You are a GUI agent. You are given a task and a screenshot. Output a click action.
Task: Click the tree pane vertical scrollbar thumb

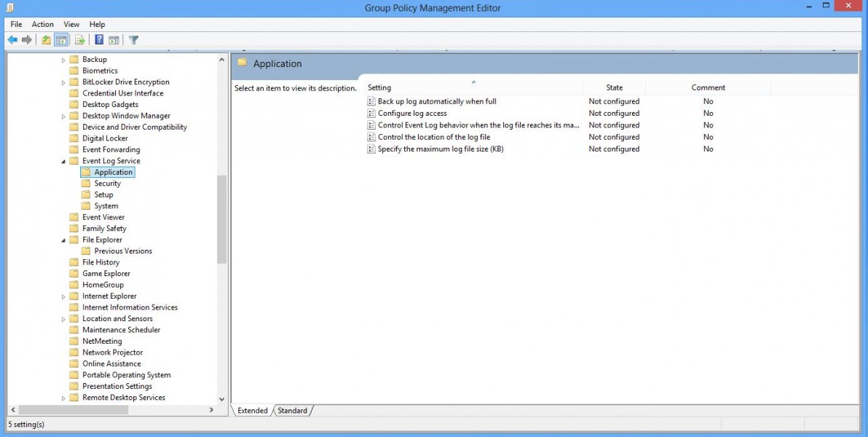[x=222, y=219]
